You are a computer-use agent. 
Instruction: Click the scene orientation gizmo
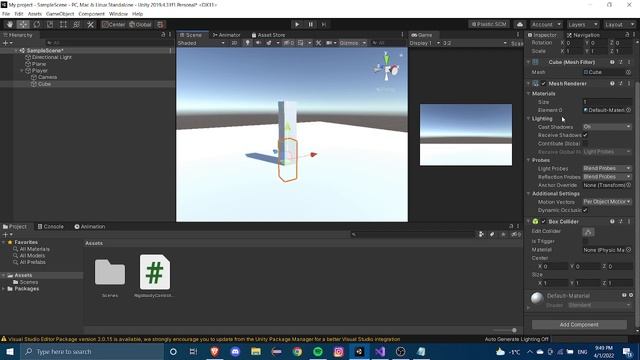tap(387, 68)
